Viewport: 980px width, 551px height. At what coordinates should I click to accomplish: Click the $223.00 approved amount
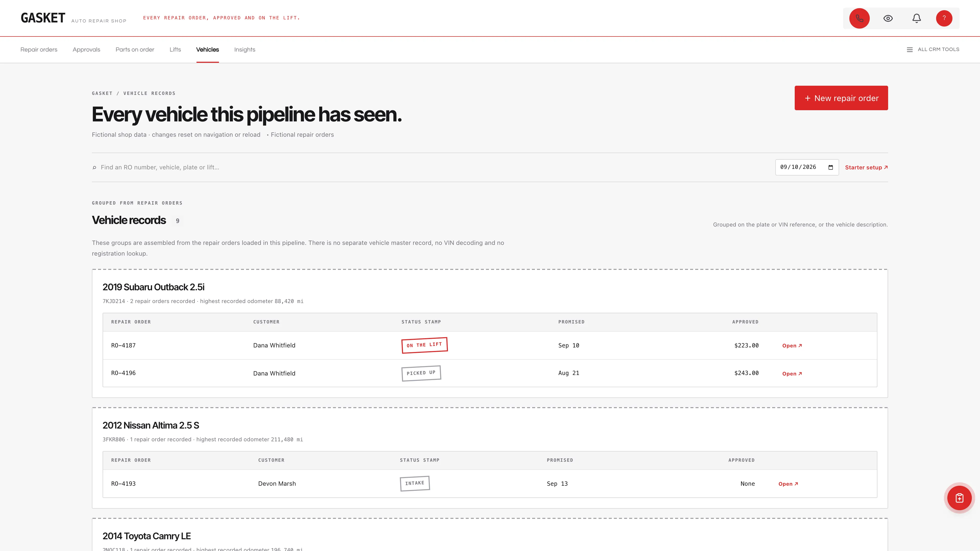746,346
